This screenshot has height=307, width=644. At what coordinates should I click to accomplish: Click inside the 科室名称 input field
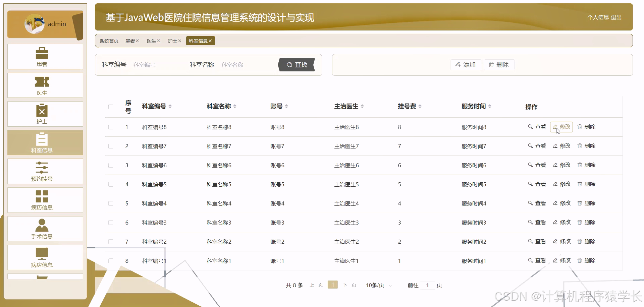click(246, 65)
